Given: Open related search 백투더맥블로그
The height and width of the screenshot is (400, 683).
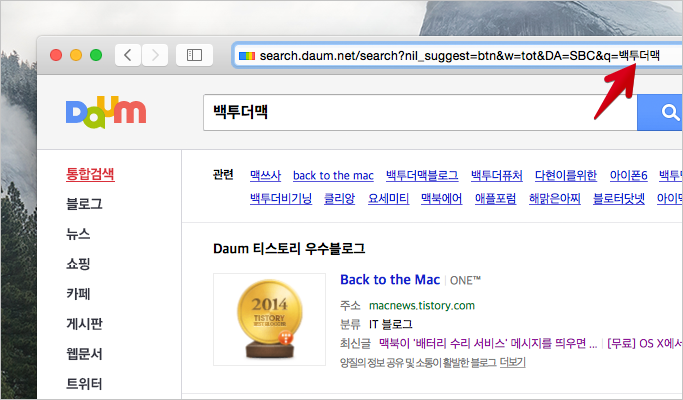Looking at the screenshot, I should [x=422, y=175].
